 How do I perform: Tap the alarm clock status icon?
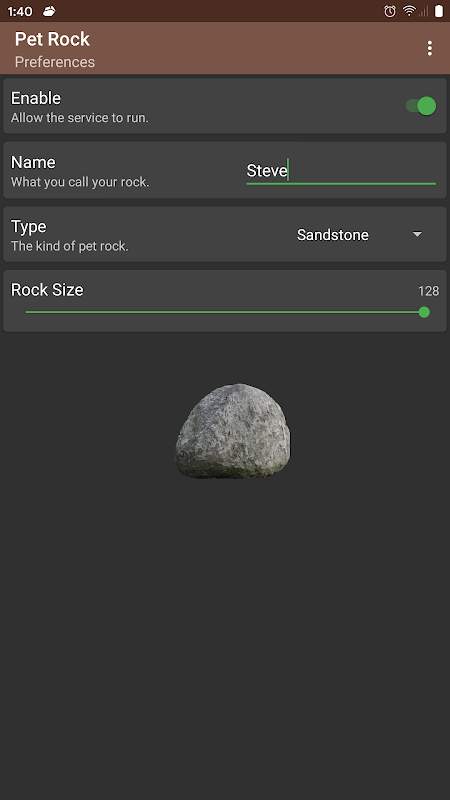390,11
